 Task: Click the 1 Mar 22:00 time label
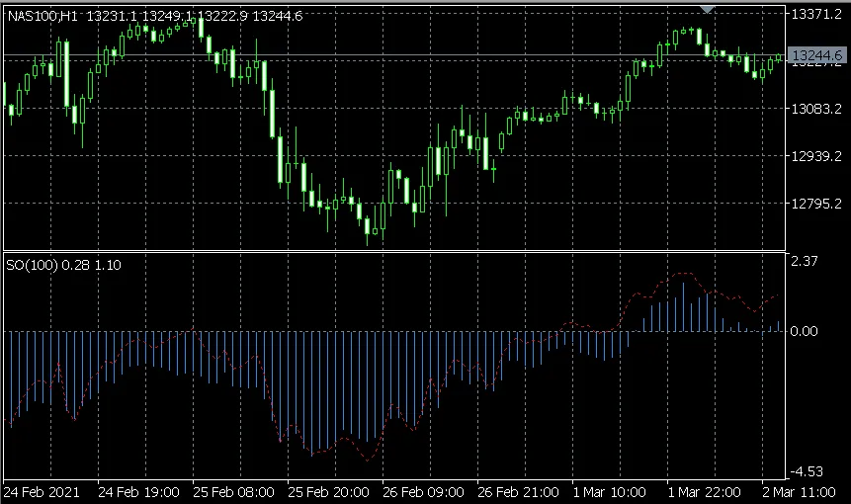pyautogui.click(x=704, y=492)
